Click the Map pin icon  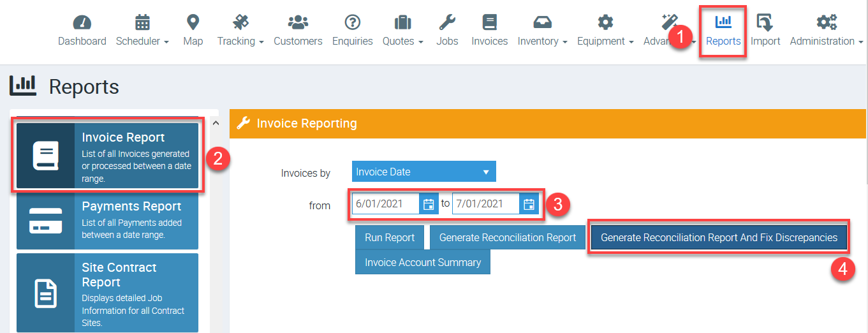tap(193, 23)
